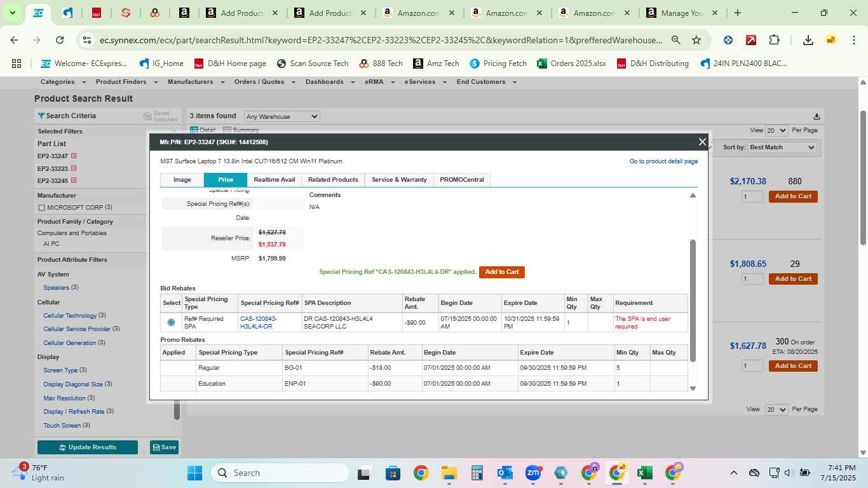Open File Explorer from the taskbar

pos(449,473)
